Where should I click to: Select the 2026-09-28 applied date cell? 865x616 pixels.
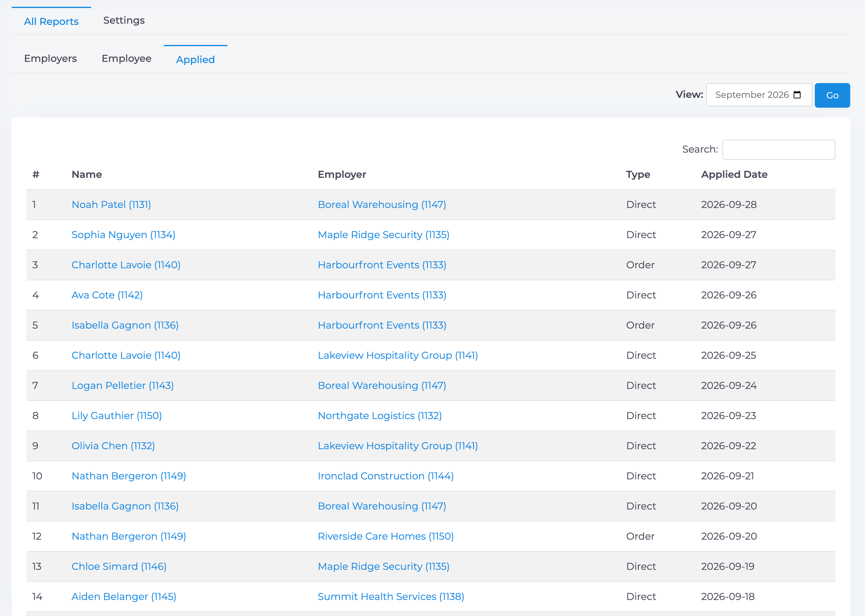click(x=728, y=204)
